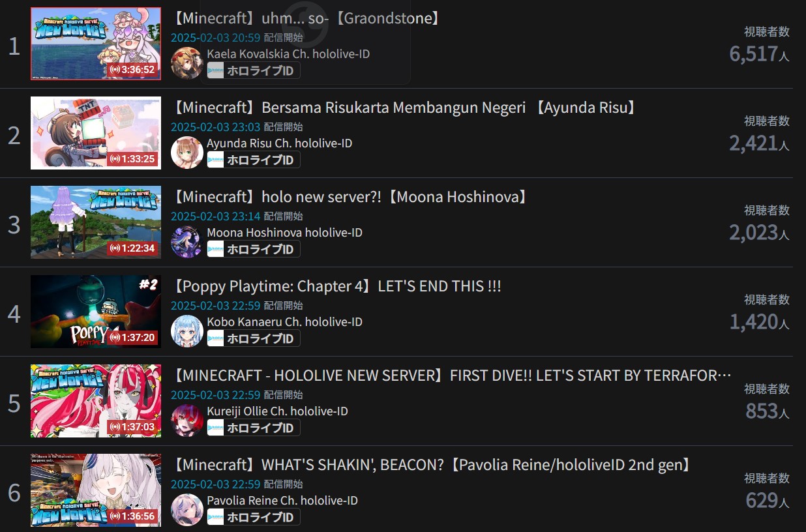This screenshot has height=532, width=806.
Task: Click Ayunda Risu's channel avatar icon
Action: tap(187, 152)
